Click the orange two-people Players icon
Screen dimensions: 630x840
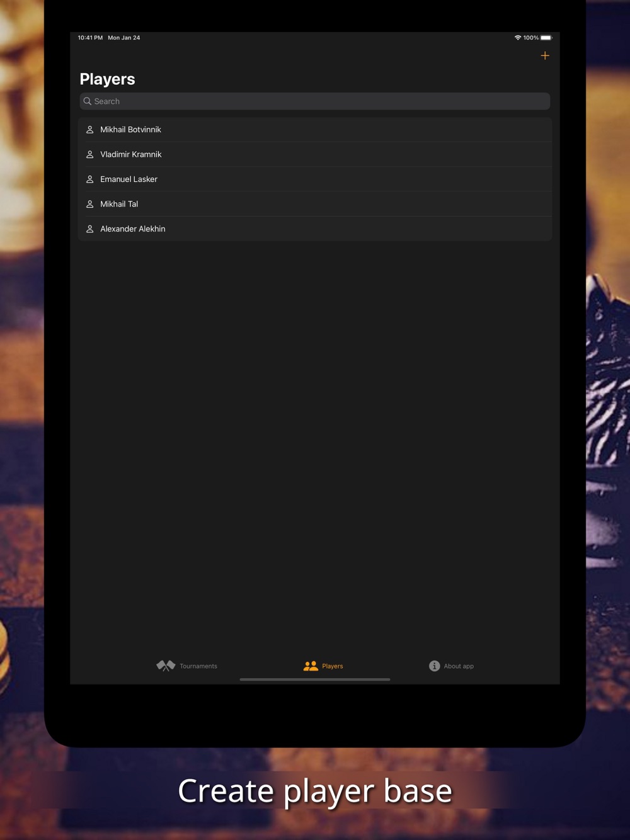pyautogui.click(x=311, y=666)
